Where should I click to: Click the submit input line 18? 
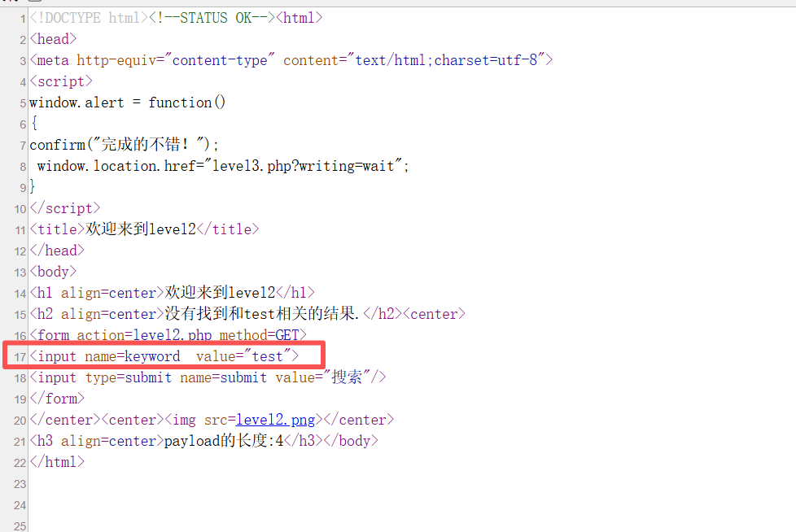pyautogui.click(x=208, y=377)
